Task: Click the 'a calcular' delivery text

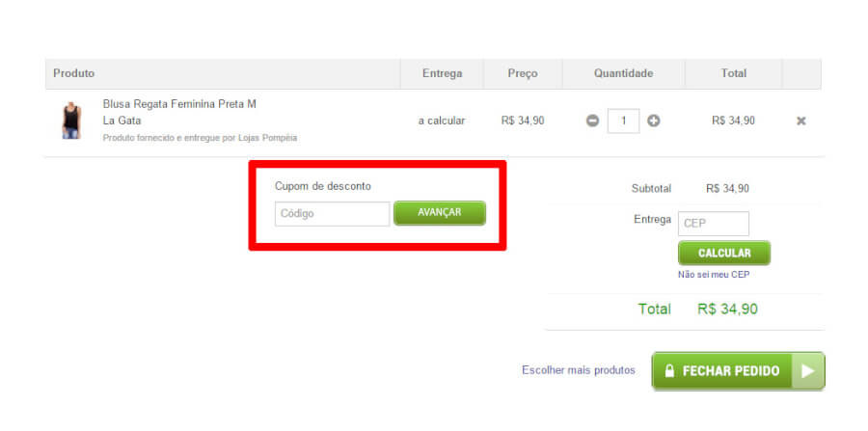Action: pyautogui.click(x=442, y=121)
